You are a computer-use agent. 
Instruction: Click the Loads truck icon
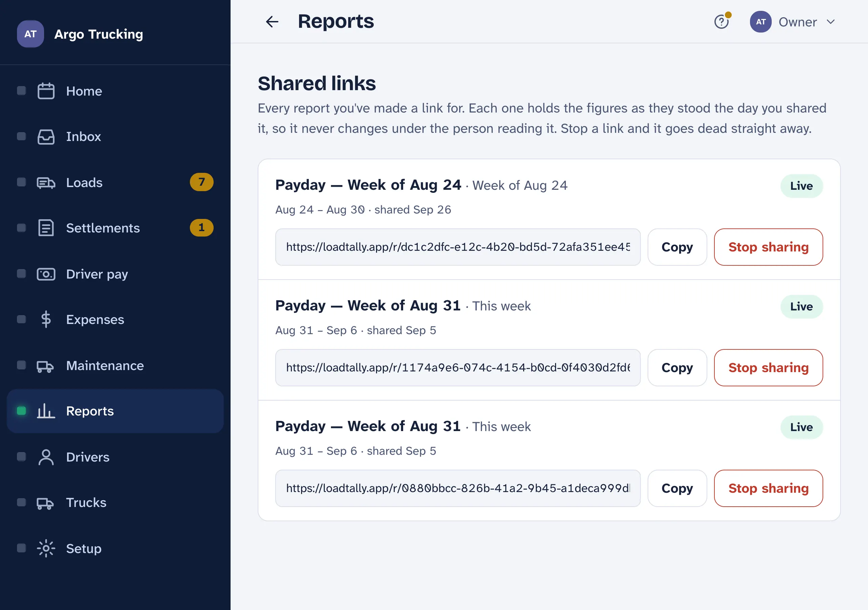click(46, 183)
